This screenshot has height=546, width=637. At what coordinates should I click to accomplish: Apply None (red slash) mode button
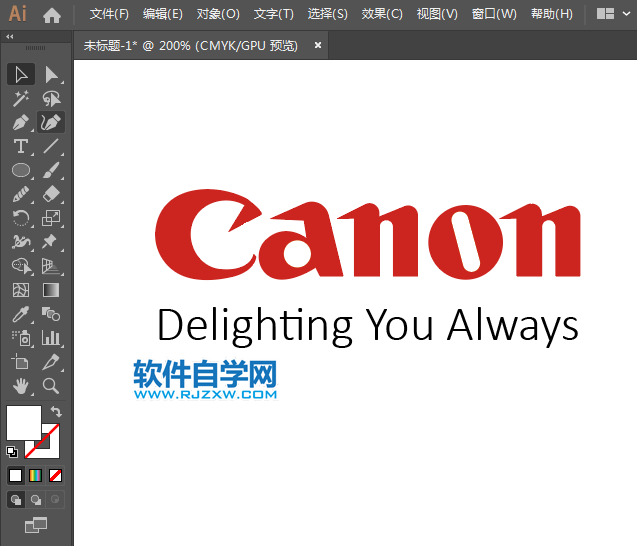pyautogui.click(x=55, y=475)
